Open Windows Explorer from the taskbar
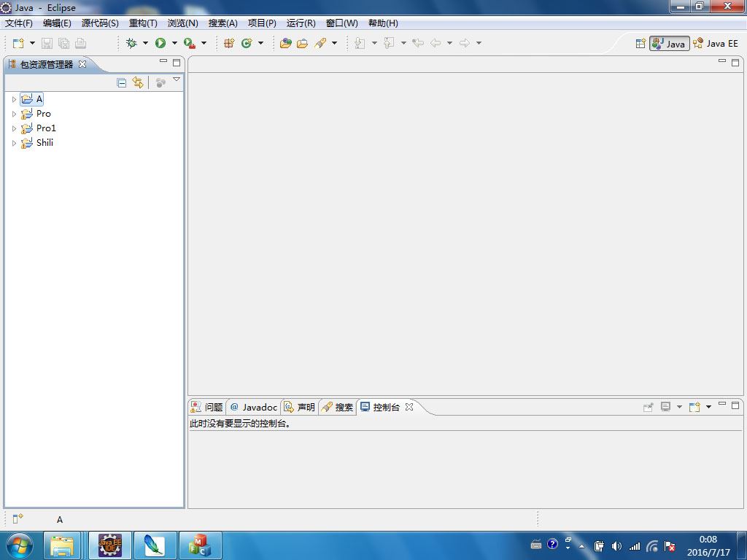 (x=63, y=545)
